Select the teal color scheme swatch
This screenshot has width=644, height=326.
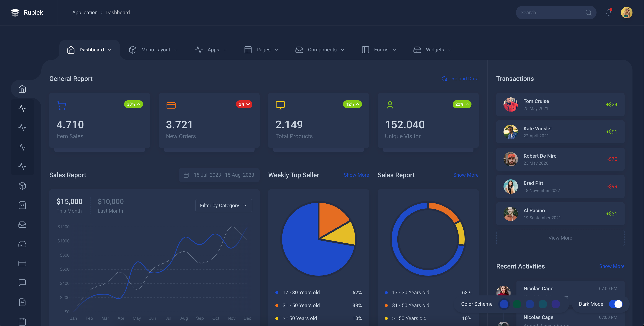pyautogui.click(x=543, y=304)
